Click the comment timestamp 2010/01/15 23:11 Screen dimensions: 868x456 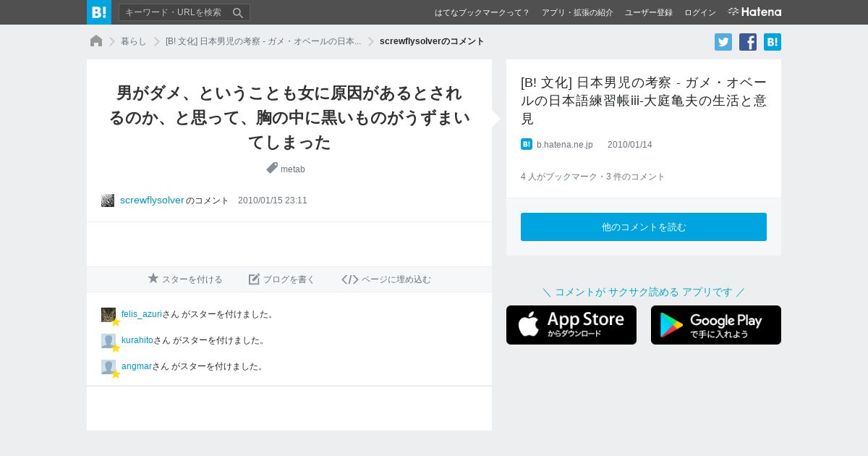[x=273, y=200]
